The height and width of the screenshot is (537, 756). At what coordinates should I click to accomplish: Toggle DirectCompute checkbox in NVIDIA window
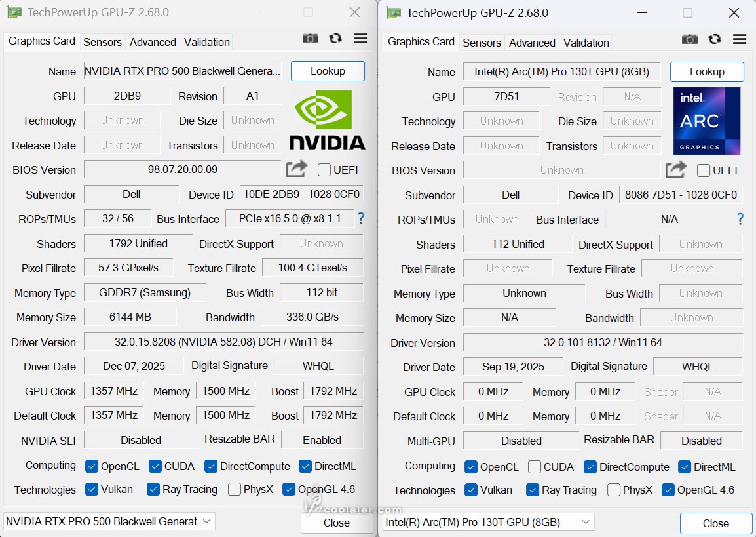point(211,466)
